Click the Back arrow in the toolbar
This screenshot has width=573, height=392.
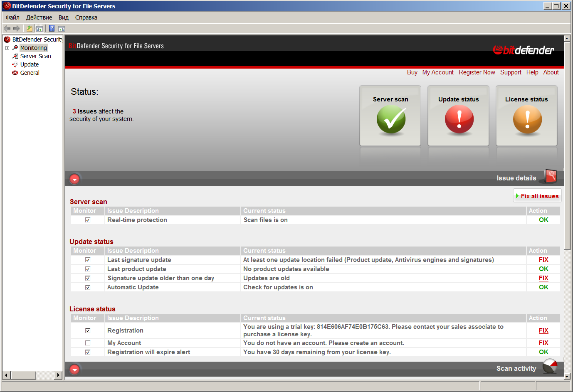[x=7, y=28]
